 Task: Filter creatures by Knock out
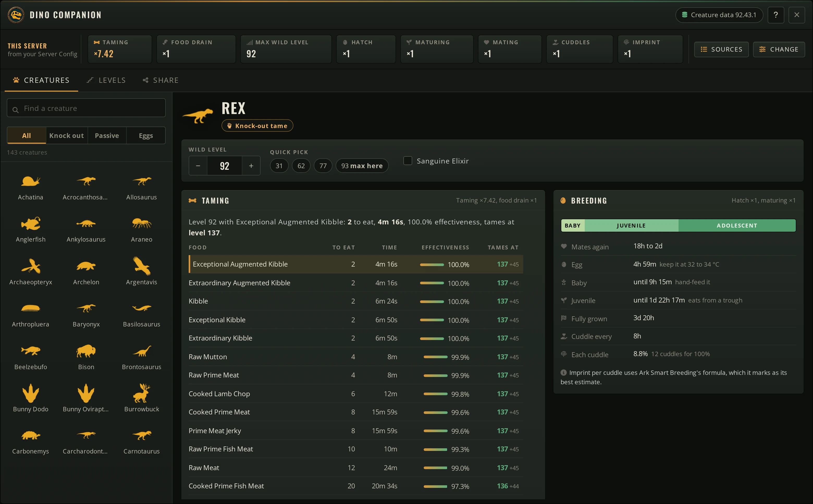coord(67,136)
